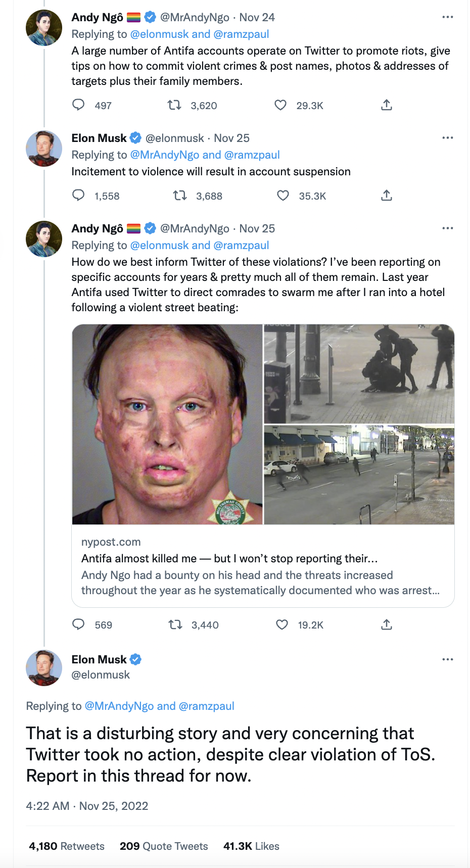The height and width of the screenshot is (868, 470).
Task: Retweet Elon's tweet with 3,688 retweets
Action: click(180, 196)
